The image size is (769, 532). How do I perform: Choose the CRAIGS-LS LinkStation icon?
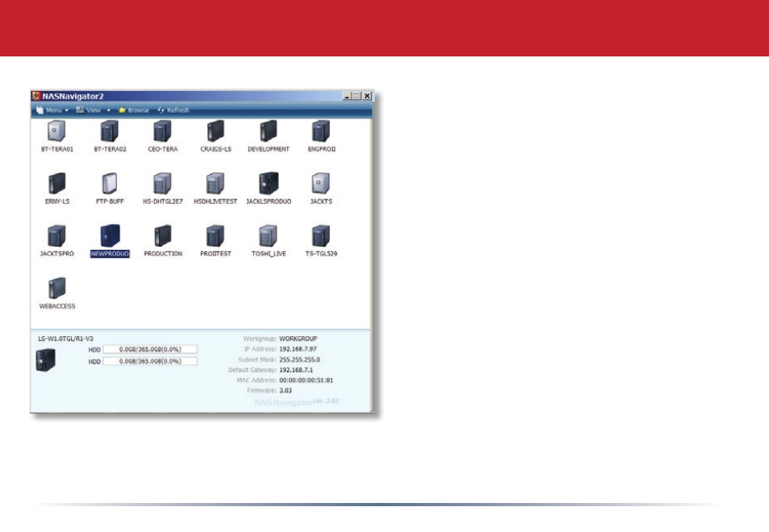(215, 131)
